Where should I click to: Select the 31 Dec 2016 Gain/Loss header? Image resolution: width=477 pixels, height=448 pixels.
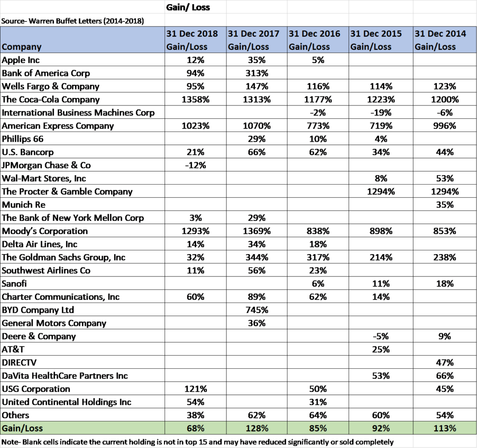pyautogui.click(x=318, y=40)
